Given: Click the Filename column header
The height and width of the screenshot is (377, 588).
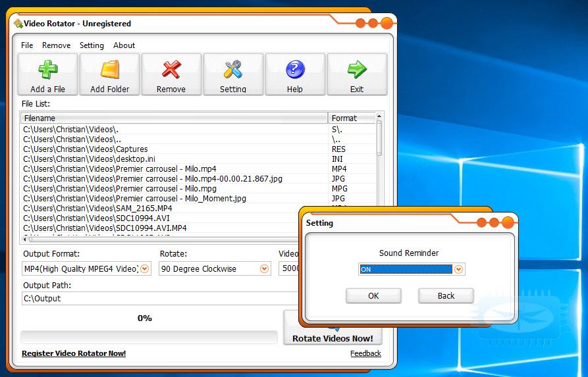Looking at the screenshot, I should point(174,118).
